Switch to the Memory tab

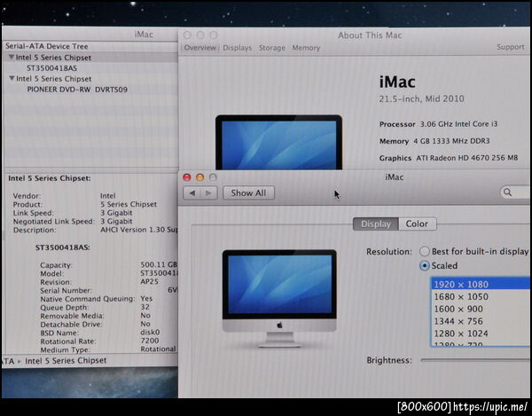(306, 48)
